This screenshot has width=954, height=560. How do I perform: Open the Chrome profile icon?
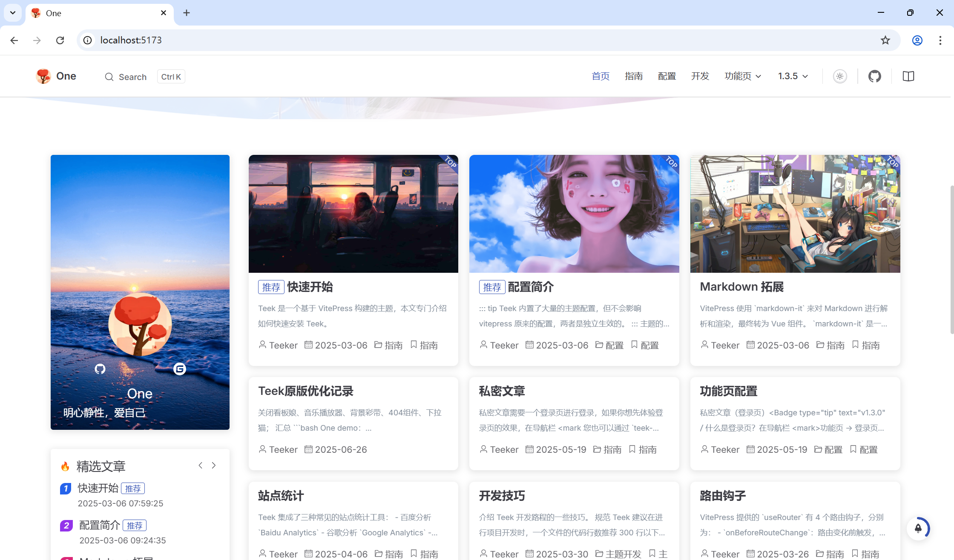[x=917, y=40]
